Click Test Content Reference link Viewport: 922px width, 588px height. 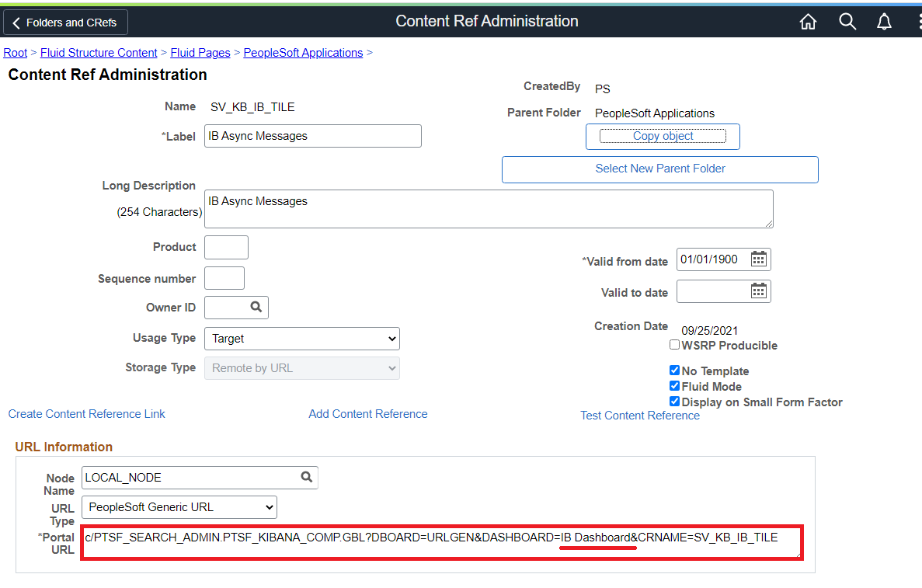[640, 416]
